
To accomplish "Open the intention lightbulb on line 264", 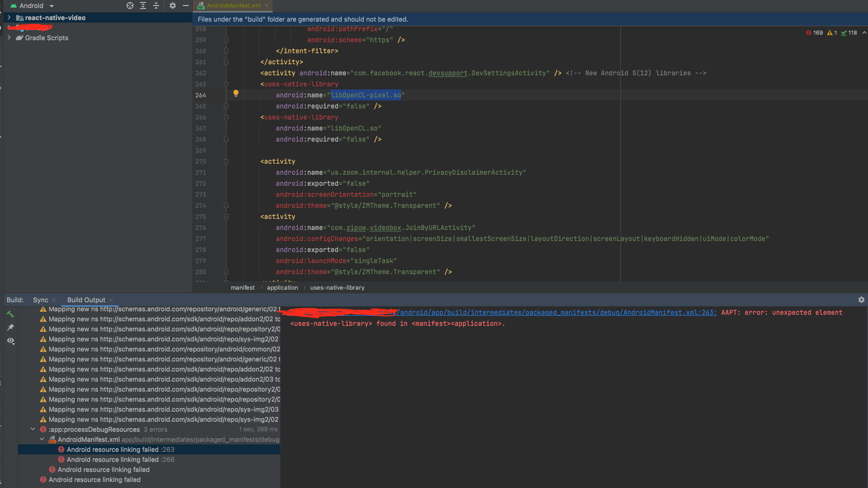I will pos(235,93).
